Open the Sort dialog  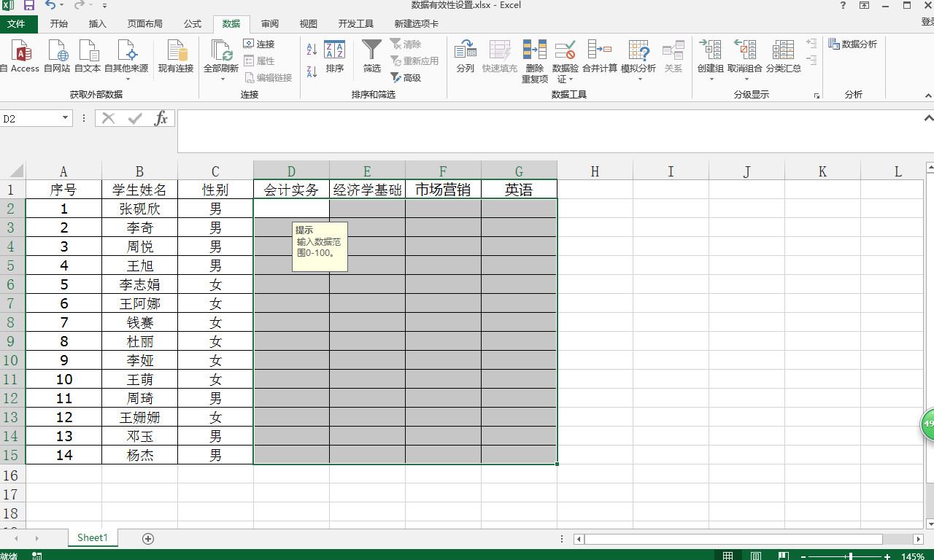[335, 56]
